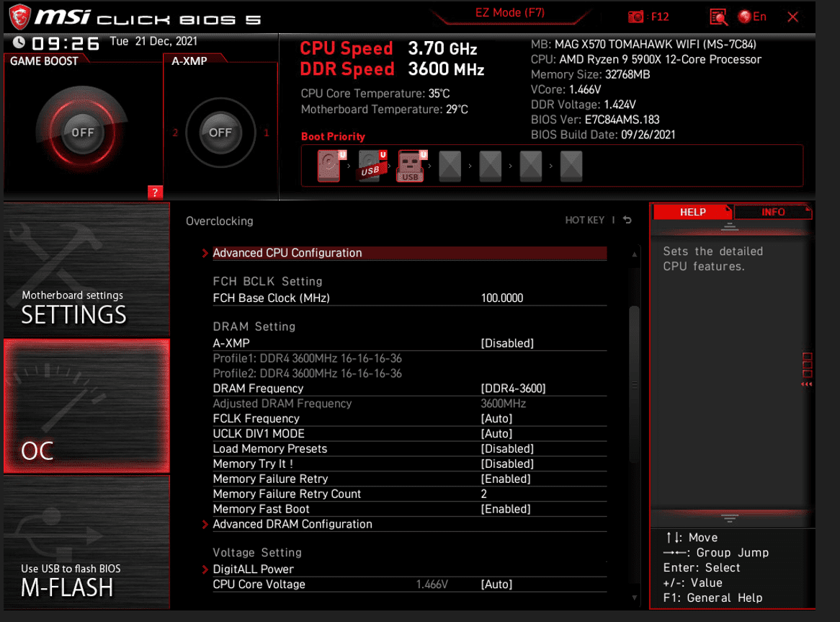Click the MSI dragon shield logo
The image size is (840, 622).
pos(20,17)
